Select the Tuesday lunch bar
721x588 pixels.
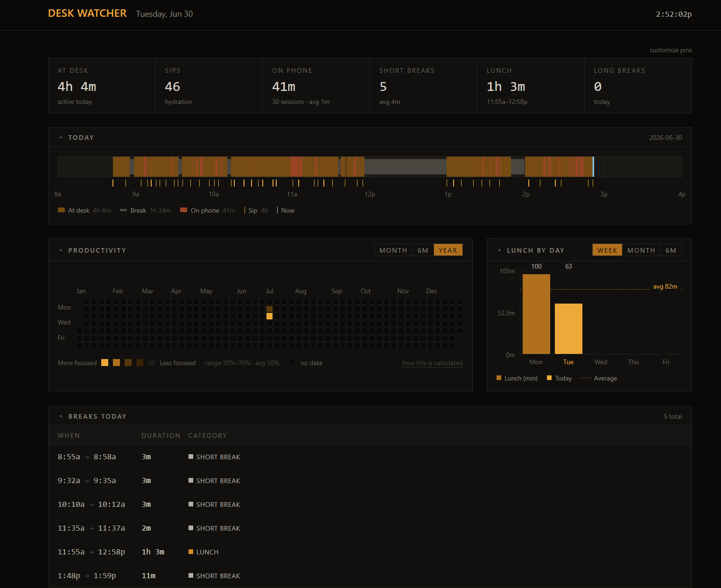pos(568,329)
